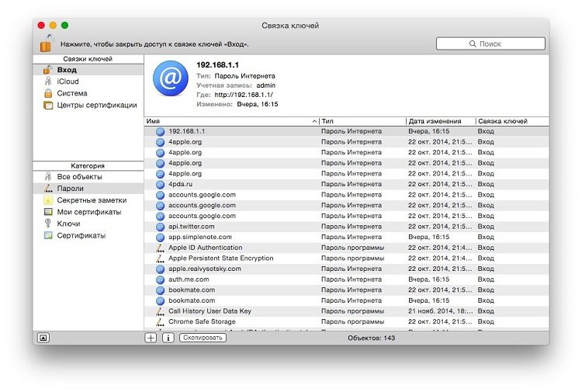Viewport: 582px width, 392px height.
Task: Click into the Поиск search field
Action: (x=489, y=43)
